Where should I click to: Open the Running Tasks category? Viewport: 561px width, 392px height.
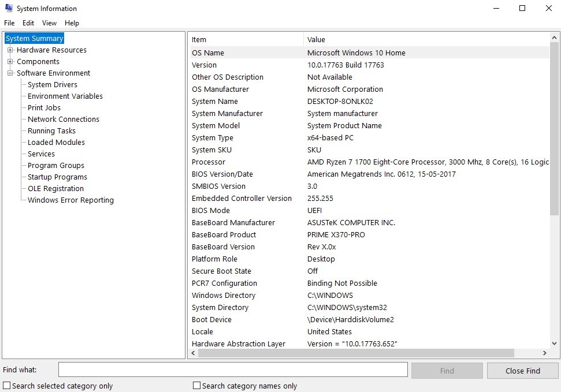(51, 130)
